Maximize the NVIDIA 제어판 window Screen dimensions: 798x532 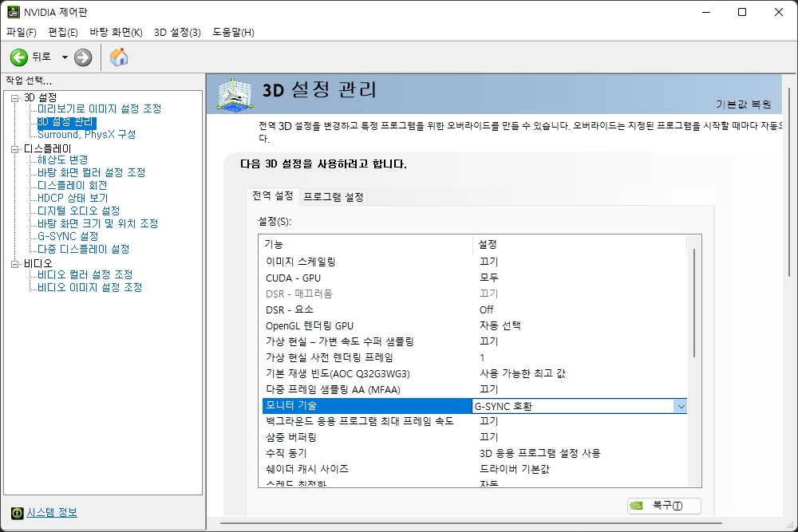tap(742, 12)
